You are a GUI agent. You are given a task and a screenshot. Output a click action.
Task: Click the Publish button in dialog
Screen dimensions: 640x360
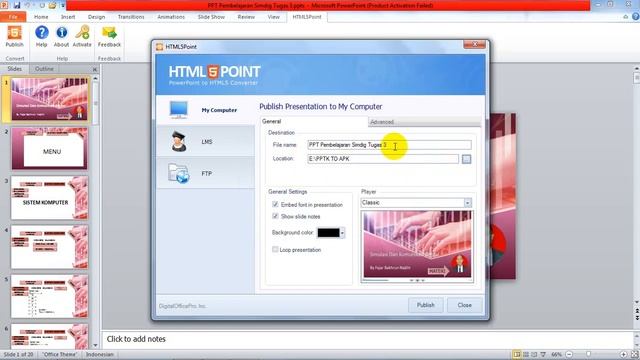[x=425, y=305]
